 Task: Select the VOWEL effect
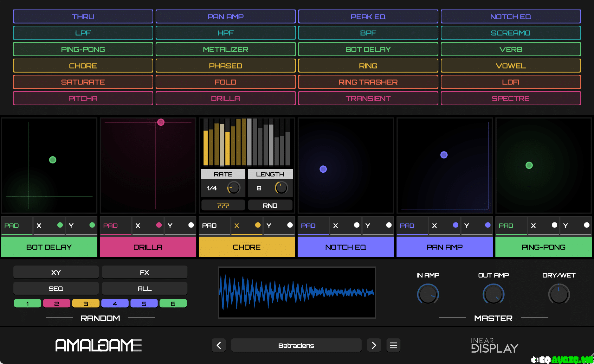point(511,66)
